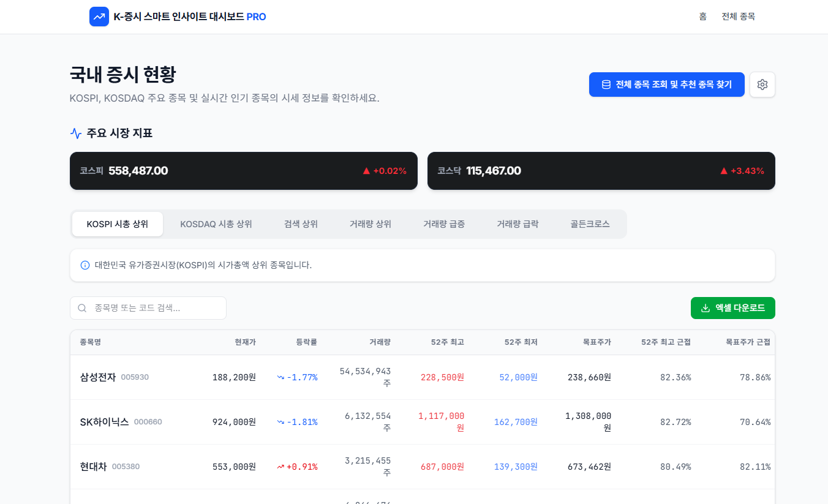
Task: Click the K-증시 dashboard logo icon
Action: [x=99, y=17]
